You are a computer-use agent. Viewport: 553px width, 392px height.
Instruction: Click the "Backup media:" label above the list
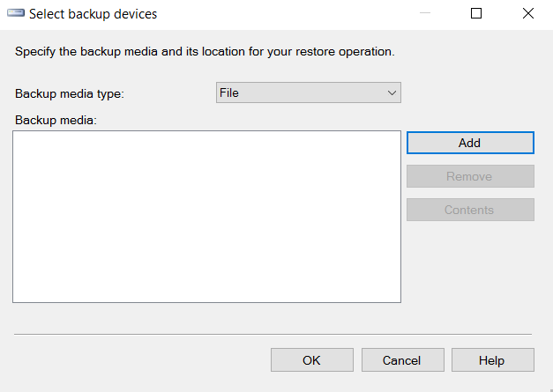[55, 120]
